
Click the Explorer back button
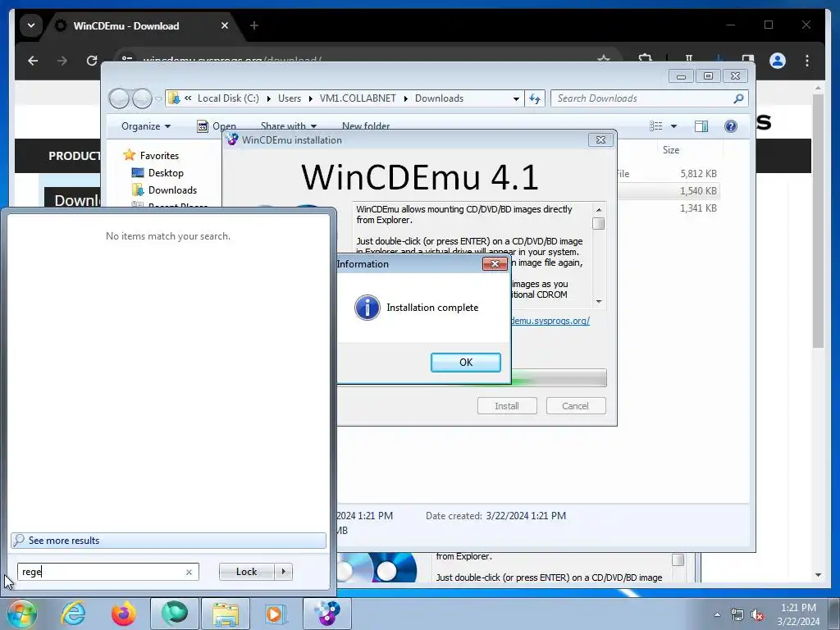pyautogui.click(x=119, y=98)
